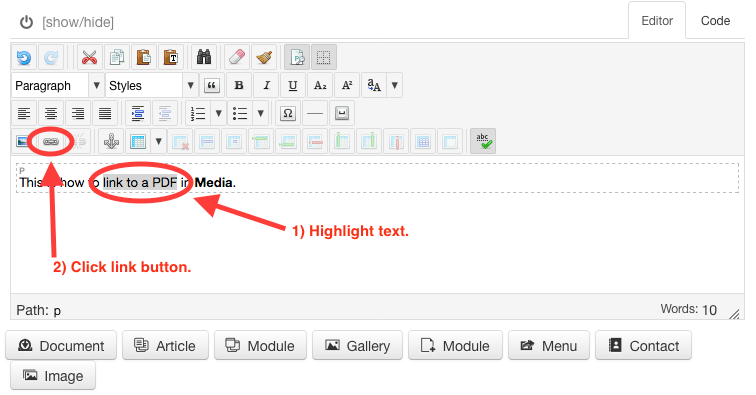Toggle the abc spellcheck button

(x=483, y=141)
